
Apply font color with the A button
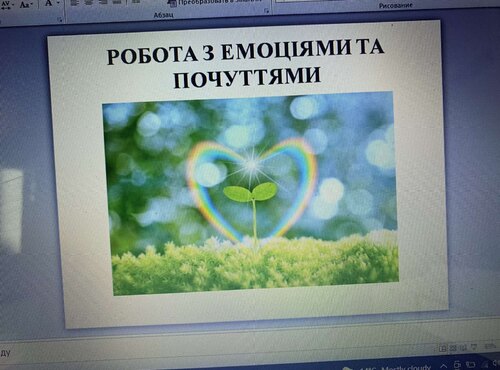point(49,3)
